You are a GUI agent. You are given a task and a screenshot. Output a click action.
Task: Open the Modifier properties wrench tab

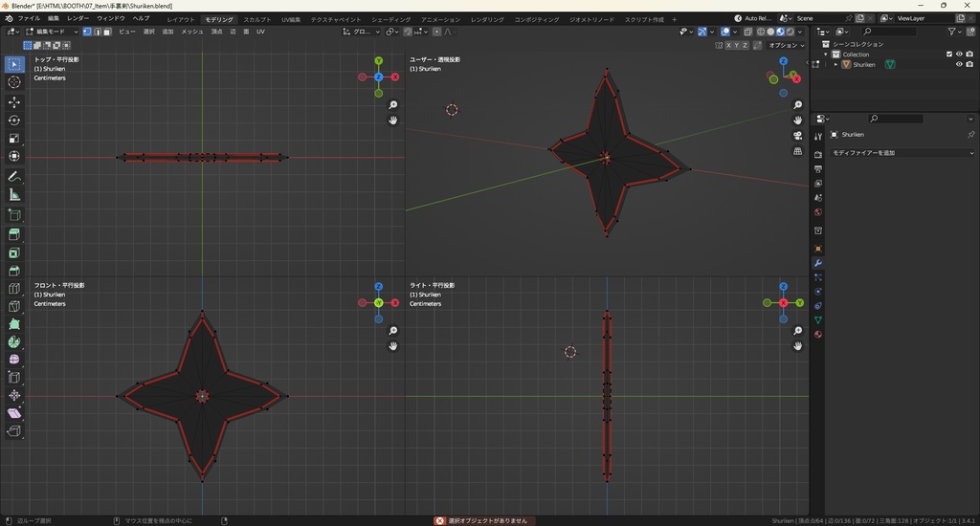818,263
